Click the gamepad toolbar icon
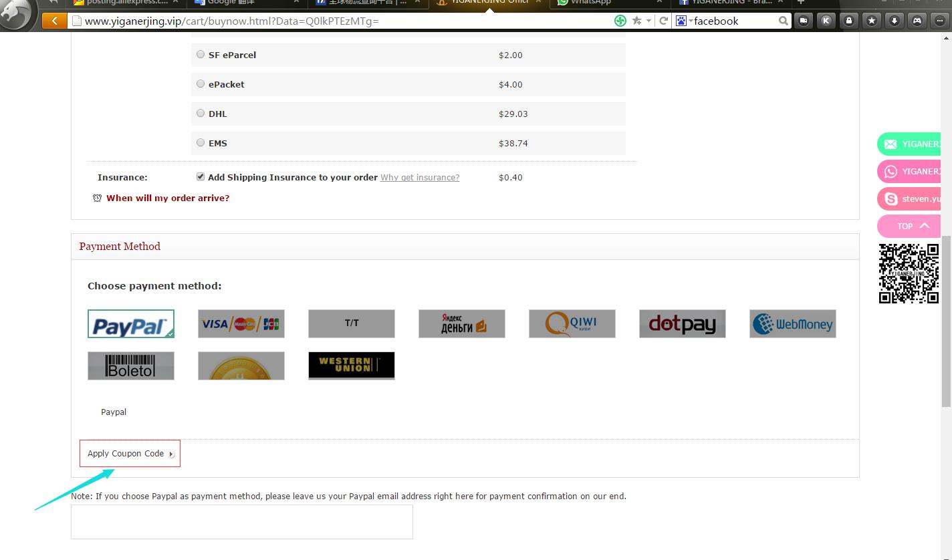Image resolution: width=952 pixels, height=560 pixels. [x=917, y=21]
